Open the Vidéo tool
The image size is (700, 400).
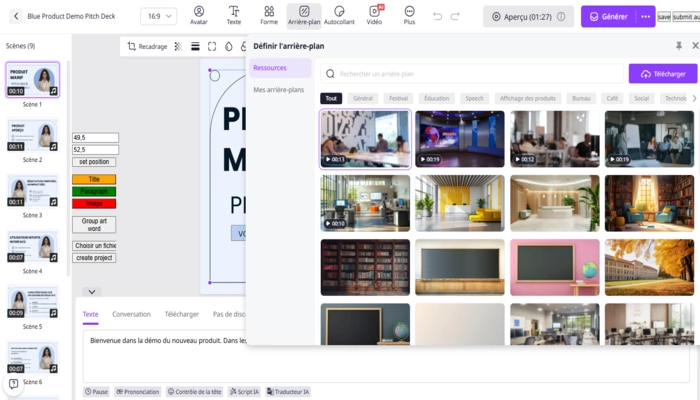pos(375,16)
